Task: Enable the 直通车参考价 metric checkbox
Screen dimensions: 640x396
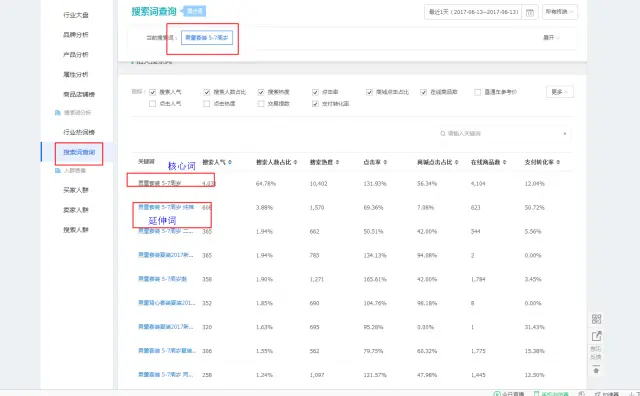Action: tap(478, 92)
